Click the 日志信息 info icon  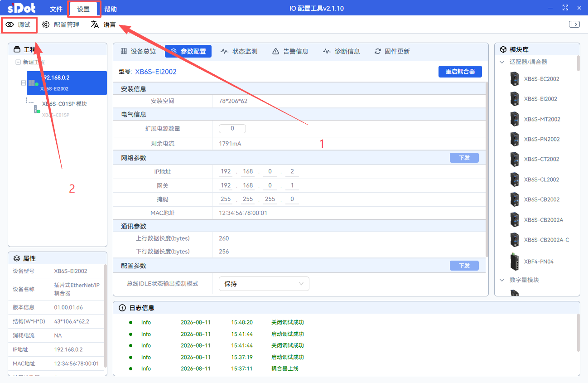[x=122, y=308]
